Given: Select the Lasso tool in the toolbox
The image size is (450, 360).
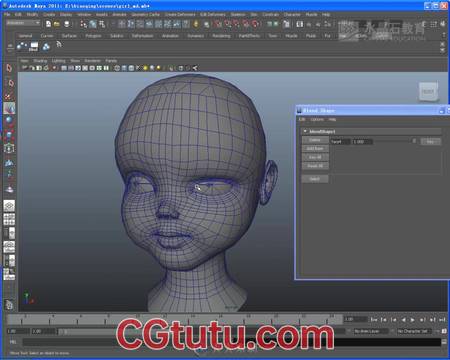Looking at the screenshot, I should tap(9, 82).
